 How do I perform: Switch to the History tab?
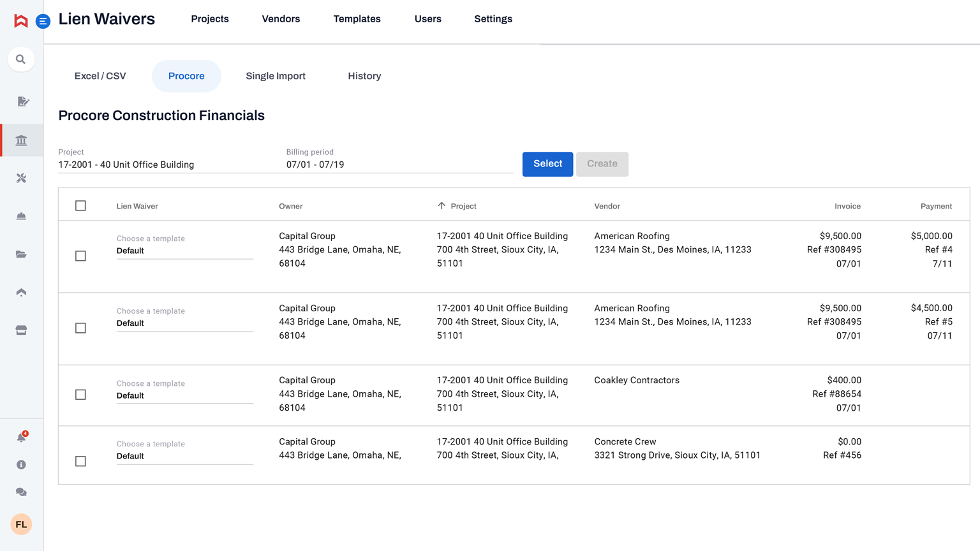tap(364, 76)
